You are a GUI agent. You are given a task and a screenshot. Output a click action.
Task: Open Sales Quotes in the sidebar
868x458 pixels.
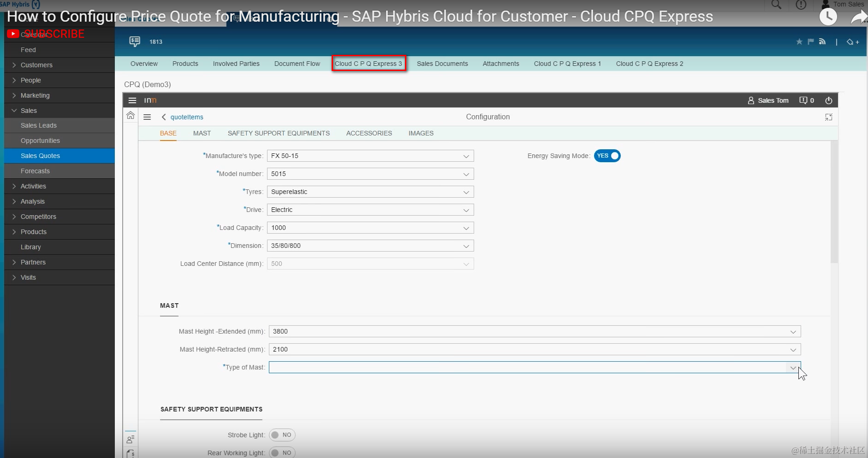[x=59, y=156]
